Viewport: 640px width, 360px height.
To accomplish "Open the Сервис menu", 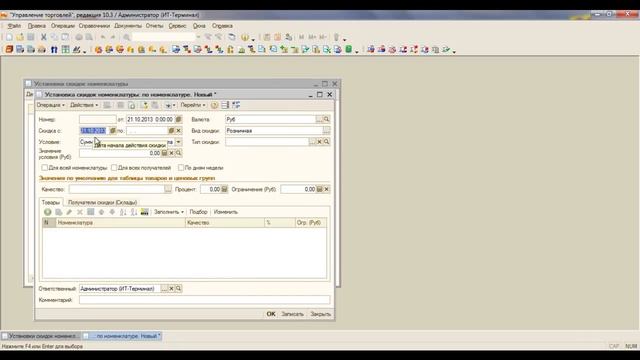I will pyautogui.click(x=177, y=26).
